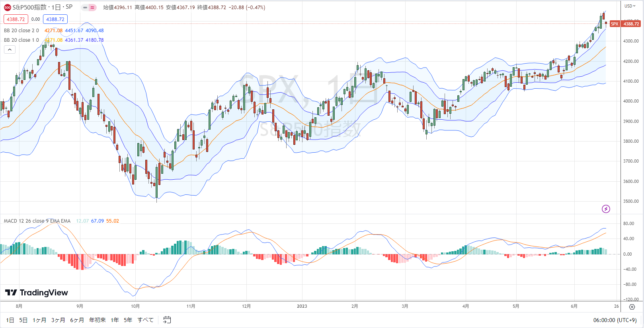
Task: Click the 4000.00 price axis label
Action: pos(631,101)
